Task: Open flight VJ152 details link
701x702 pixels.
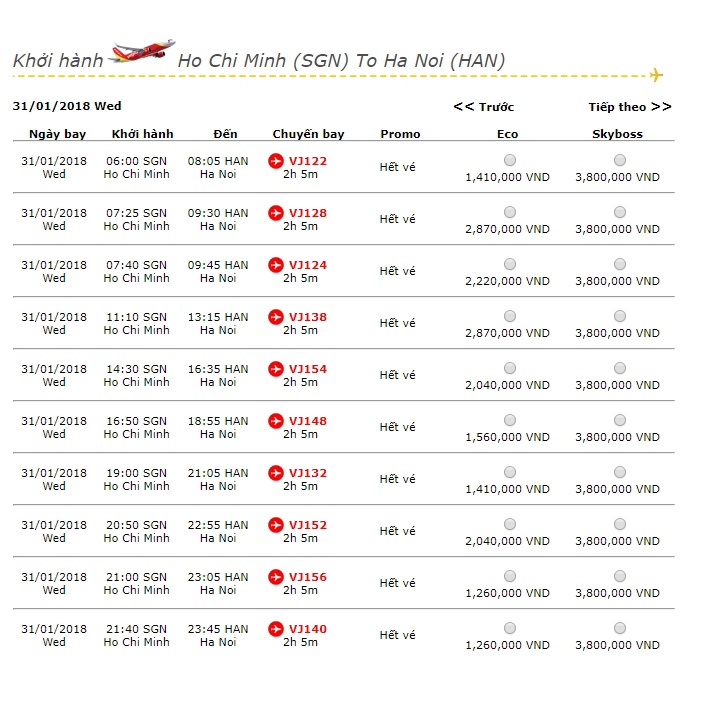Action: 307,525
